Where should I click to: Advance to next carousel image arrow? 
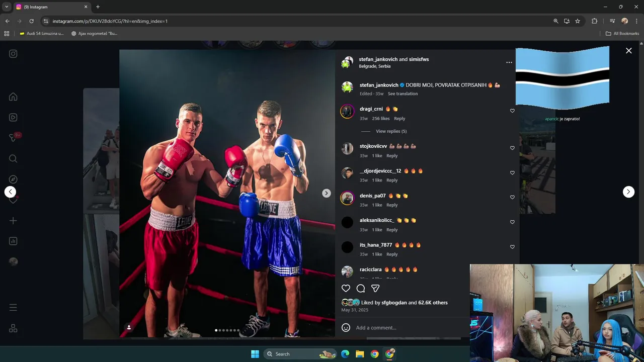[x=326, y=193]
